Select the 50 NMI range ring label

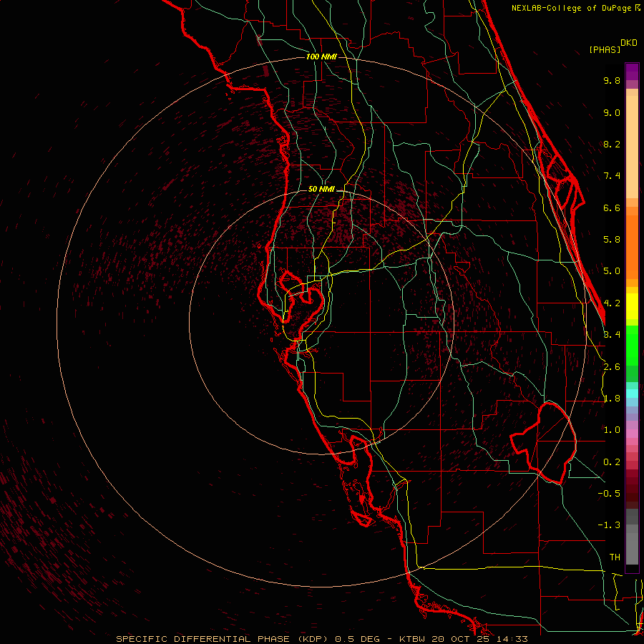[x=321, y=189]
